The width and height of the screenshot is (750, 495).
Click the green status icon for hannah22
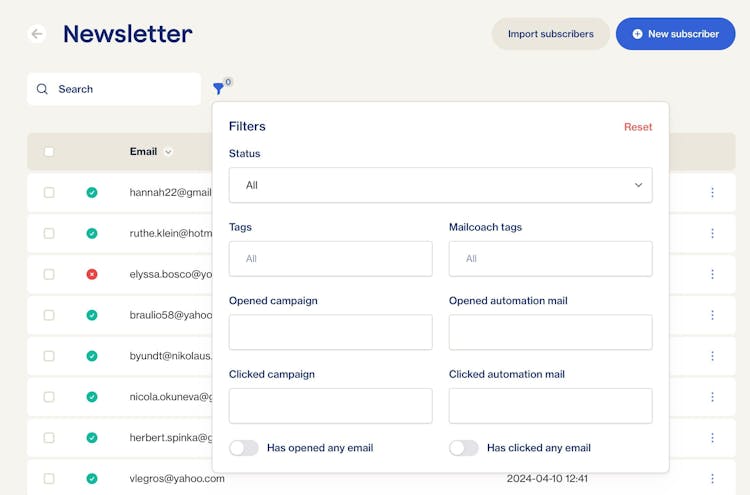coord(92,192)
